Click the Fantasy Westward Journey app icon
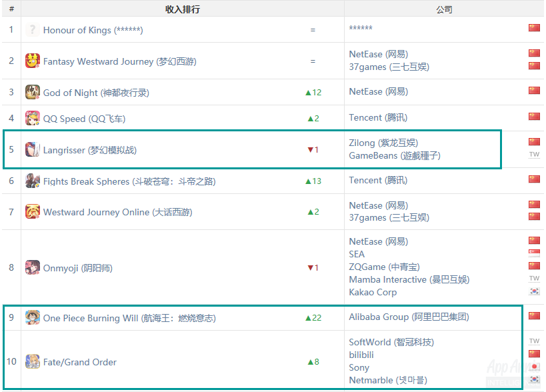Viewport: 546px width, 392px height. click(33, 61)
